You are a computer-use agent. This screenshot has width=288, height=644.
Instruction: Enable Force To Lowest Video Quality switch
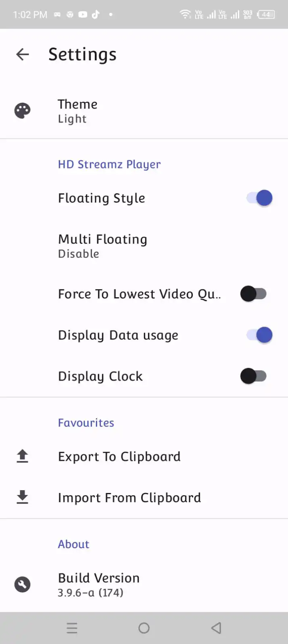click(253, 294)
